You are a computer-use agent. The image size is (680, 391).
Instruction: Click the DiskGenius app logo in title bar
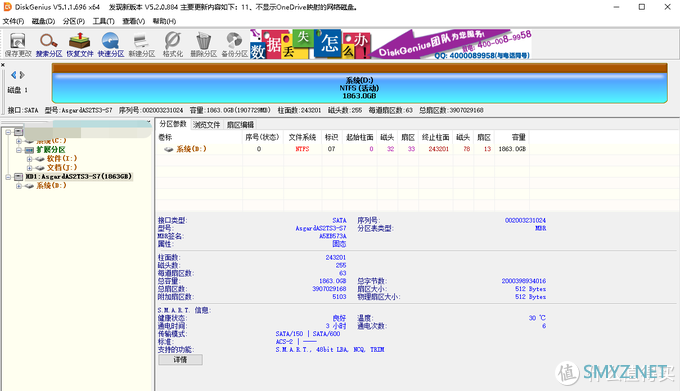coord(7,7)
